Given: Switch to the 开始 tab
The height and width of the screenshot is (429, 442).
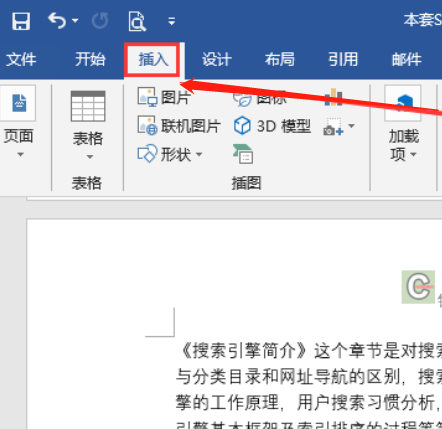Looking at the screenshot, I should coord(90,60).
